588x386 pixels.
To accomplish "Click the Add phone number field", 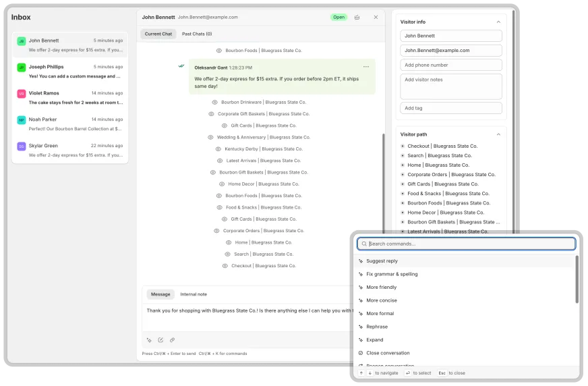I will click(x=451, y=65).
